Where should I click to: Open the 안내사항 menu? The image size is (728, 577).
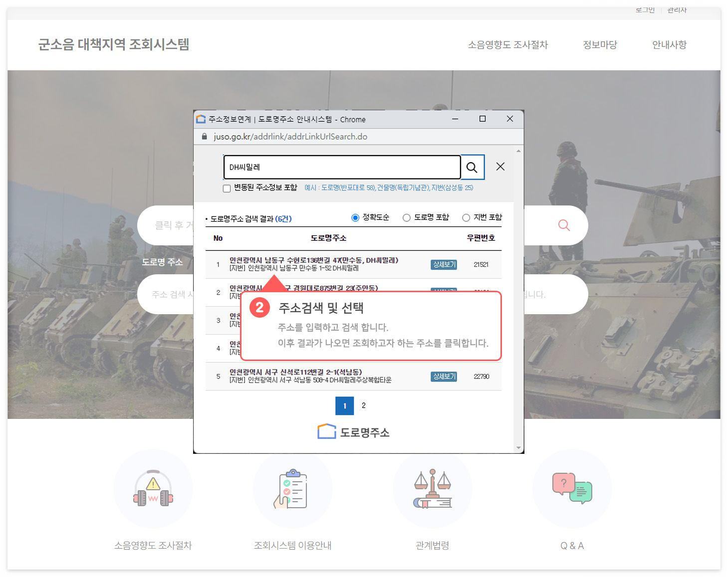(669, 44)
